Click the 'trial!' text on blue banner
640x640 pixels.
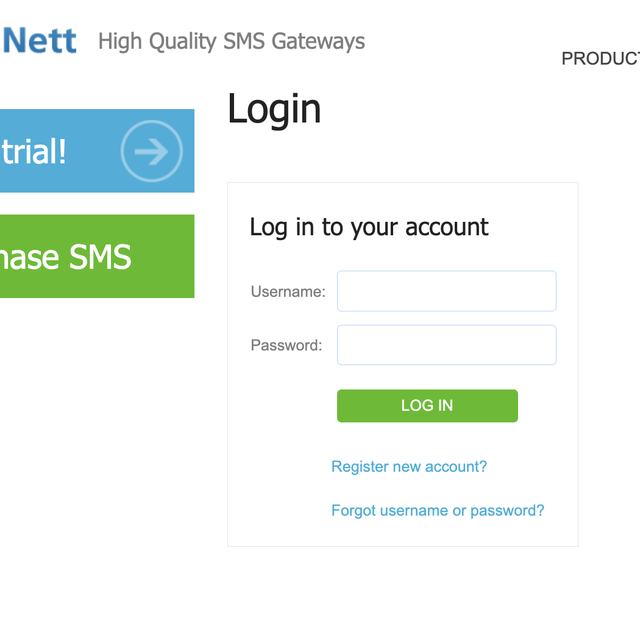coord(33,152)
